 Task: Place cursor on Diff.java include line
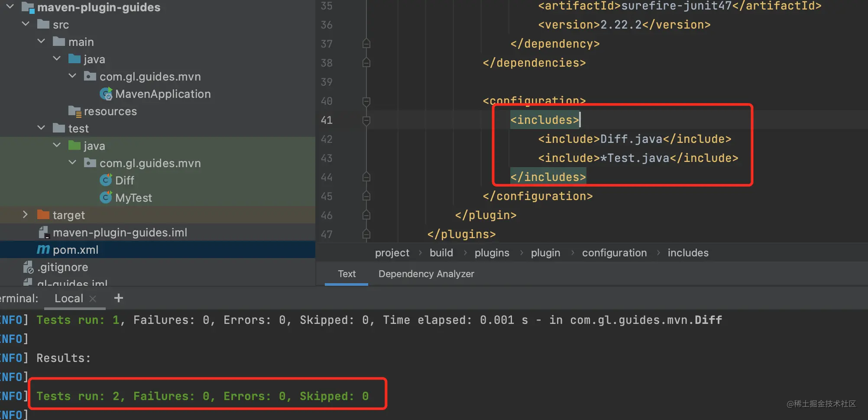[635, 139]
